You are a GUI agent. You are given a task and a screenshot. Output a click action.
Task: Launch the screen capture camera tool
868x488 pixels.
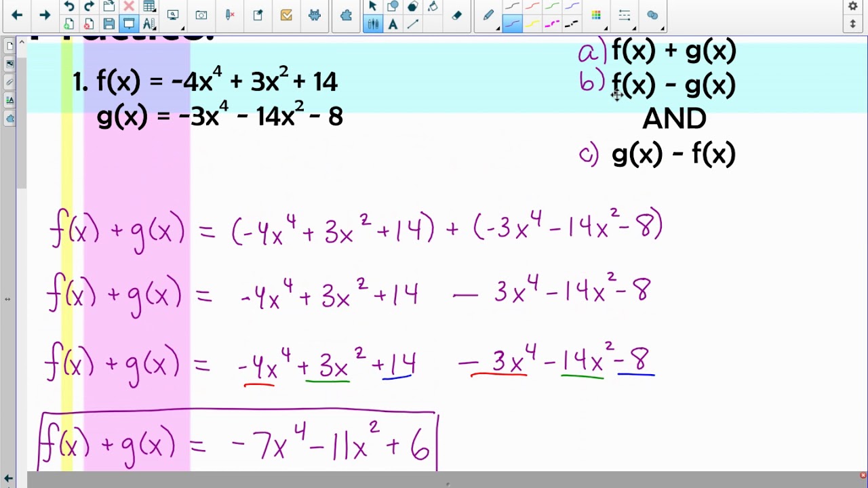click(x=201, y=15)
